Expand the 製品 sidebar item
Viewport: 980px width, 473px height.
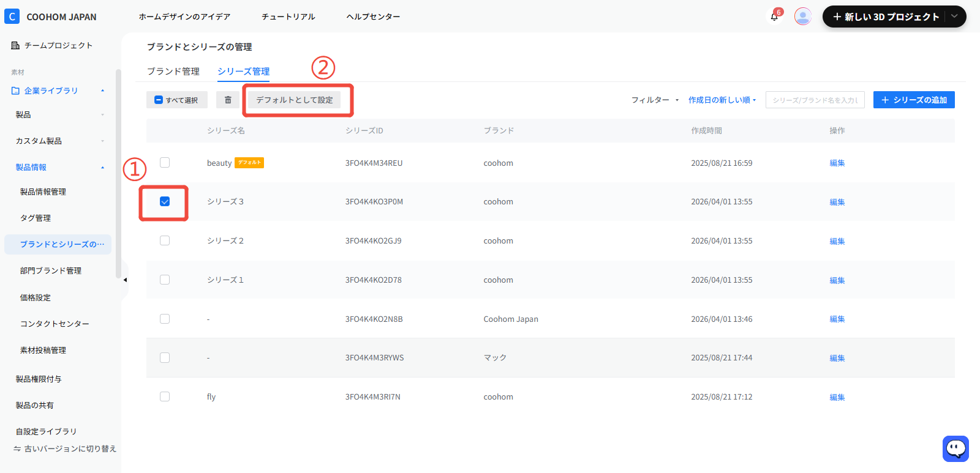coord(102,114)
